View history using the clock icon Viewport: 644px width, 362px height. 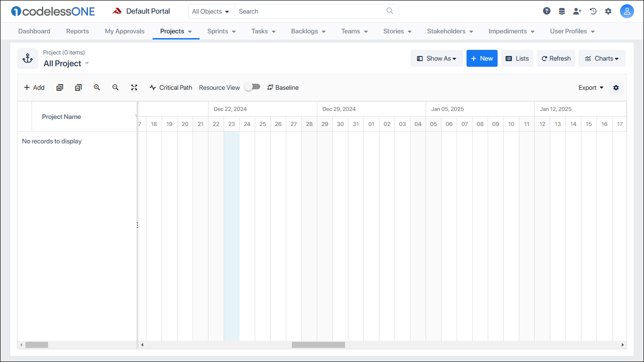[593, 10]
